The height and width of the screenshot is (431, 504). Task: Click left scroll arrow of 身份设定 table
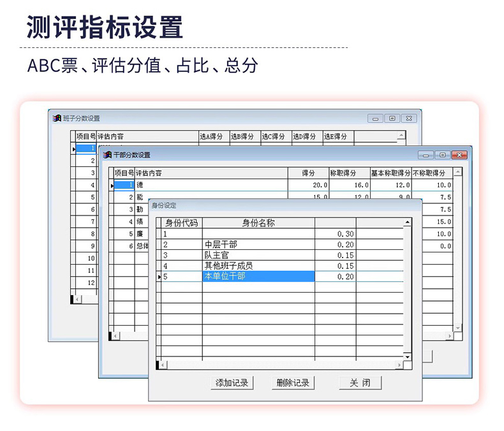163,365
